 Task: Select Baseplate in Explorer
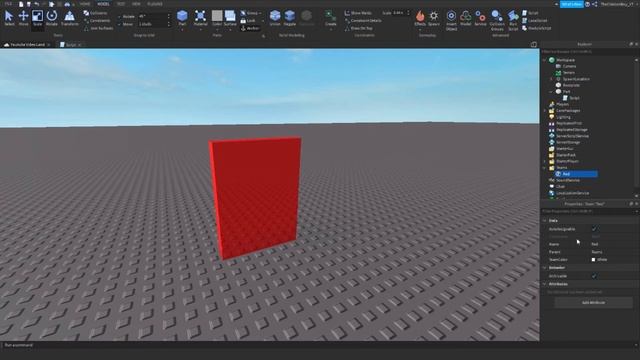pyautogui.click(x=571, y=85)
